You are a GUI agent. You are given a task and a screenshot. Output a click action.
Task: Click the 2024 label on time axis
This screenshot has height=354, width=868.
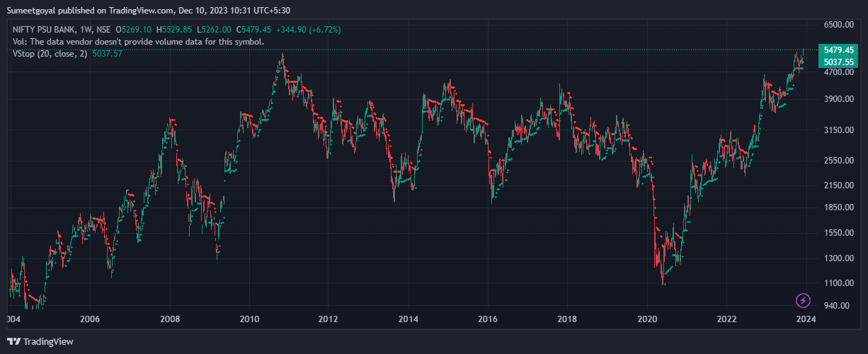coord(806,319)
